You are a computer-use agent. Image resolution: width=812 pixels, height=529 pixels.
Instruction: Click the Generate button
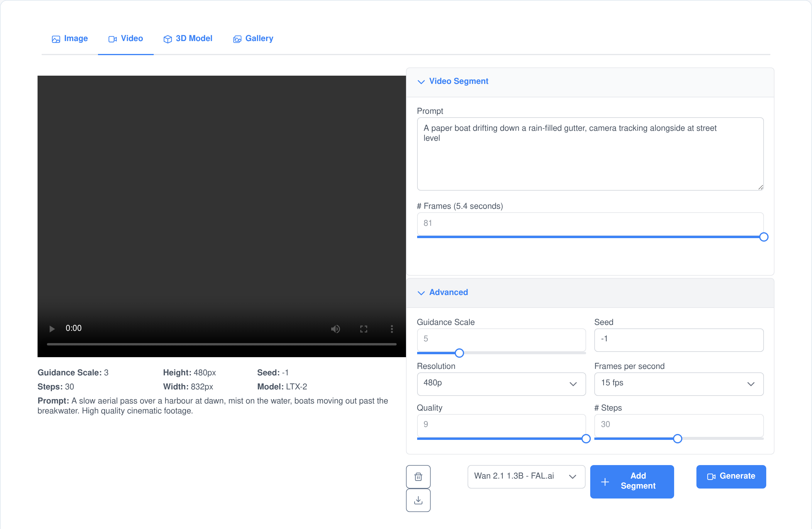click(731, 477)
